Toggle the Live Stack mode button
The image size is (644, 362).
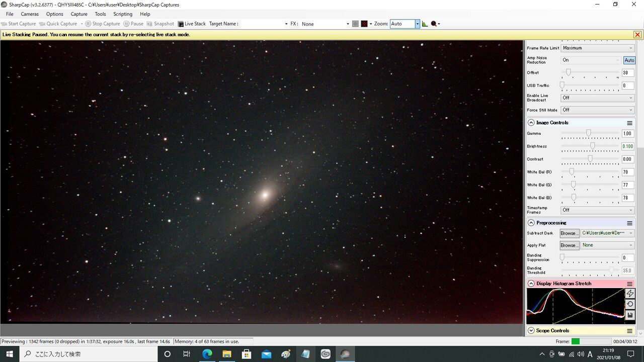click(x=192, y=24)
